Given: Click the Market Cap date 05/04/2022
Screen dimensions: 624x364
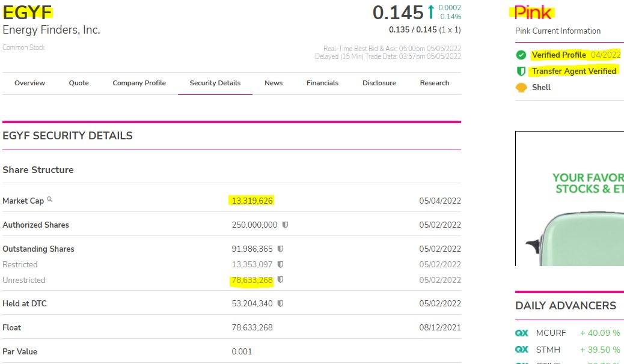Looking at the screenshot, I should pos(439,201).
